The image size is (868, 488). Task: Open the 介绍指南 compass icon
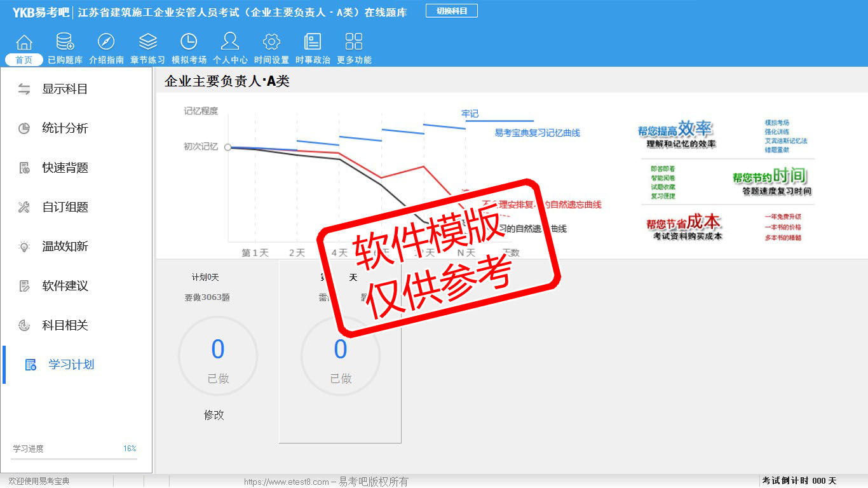pyautogui.click(x=106, y=43)
